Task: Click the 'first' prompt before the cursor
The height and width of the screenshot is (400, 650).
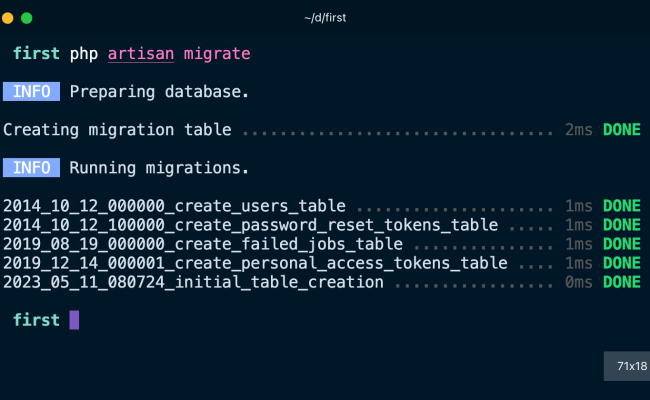Action: 36,320
